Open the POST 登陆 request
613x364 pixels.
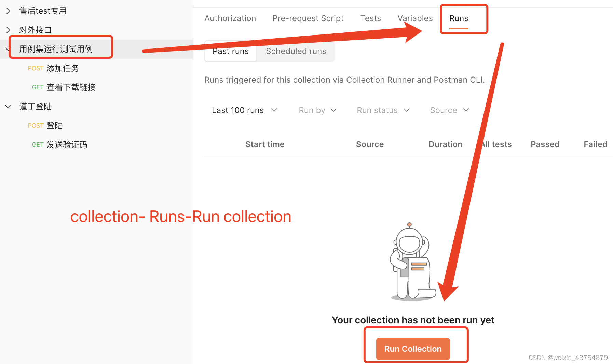tap(45, 126)
